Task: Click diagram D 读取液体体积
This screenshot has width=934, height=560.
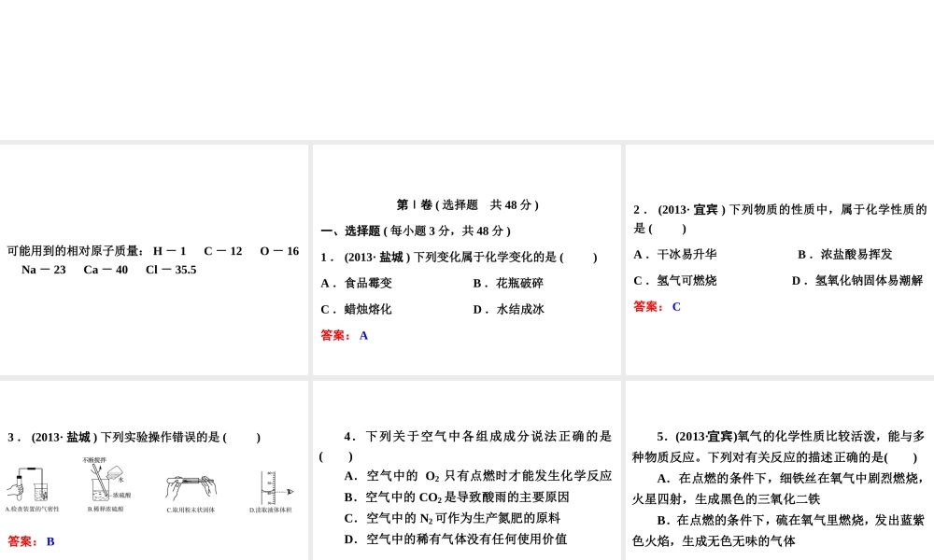Action: tap(271, 492)
